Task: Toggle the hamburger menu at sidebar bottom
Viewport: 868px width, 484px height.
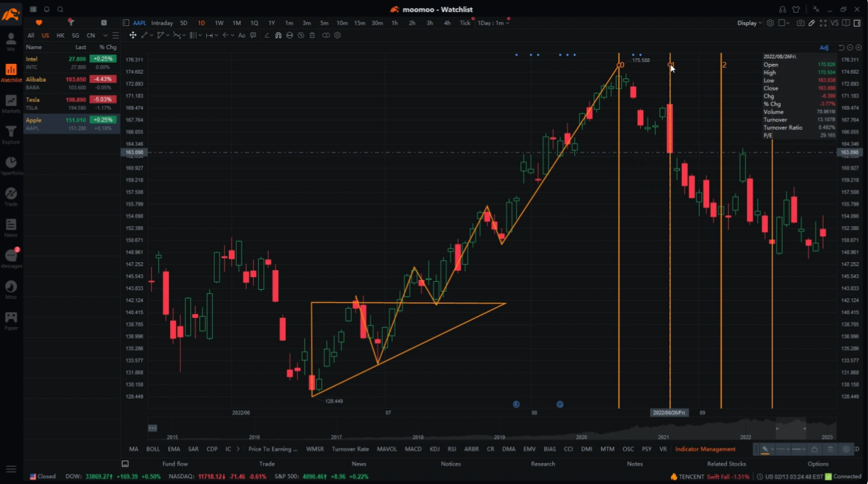Action: click(x=11, y=469)
